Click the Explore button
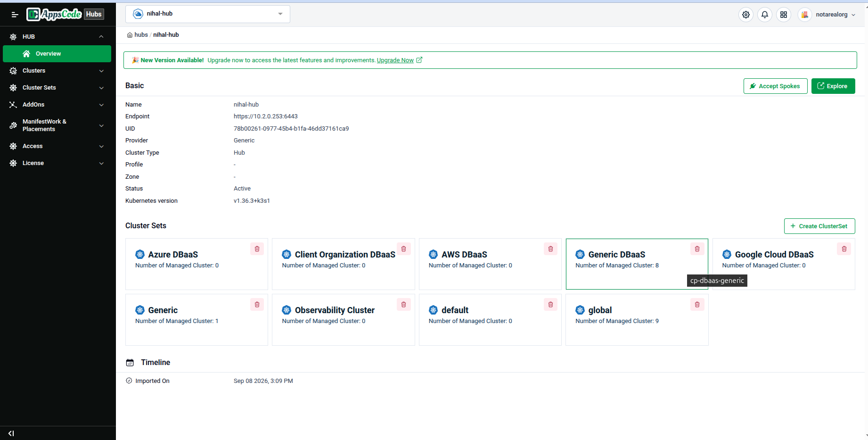The height and width of the screenshot is (440, 868). pyautogui.click(x=833, y=86)
